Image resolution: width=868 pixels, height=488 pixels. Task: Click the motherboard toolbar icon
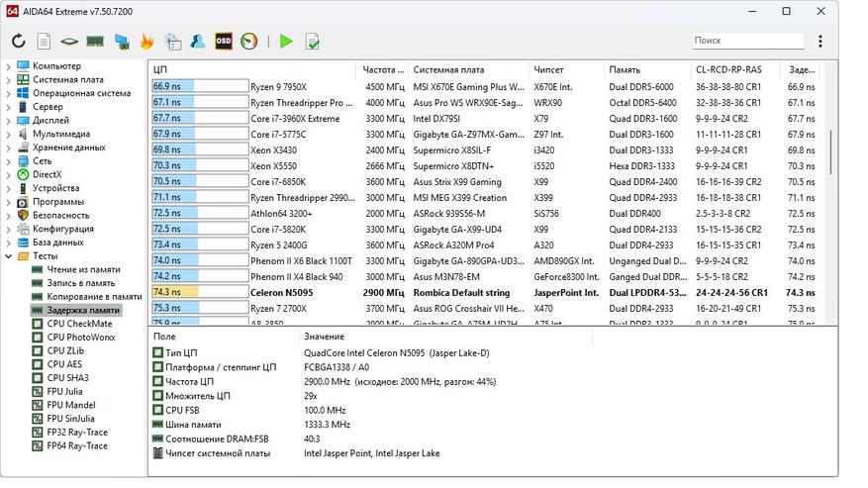pyautogui.click(x=69, y=41)
